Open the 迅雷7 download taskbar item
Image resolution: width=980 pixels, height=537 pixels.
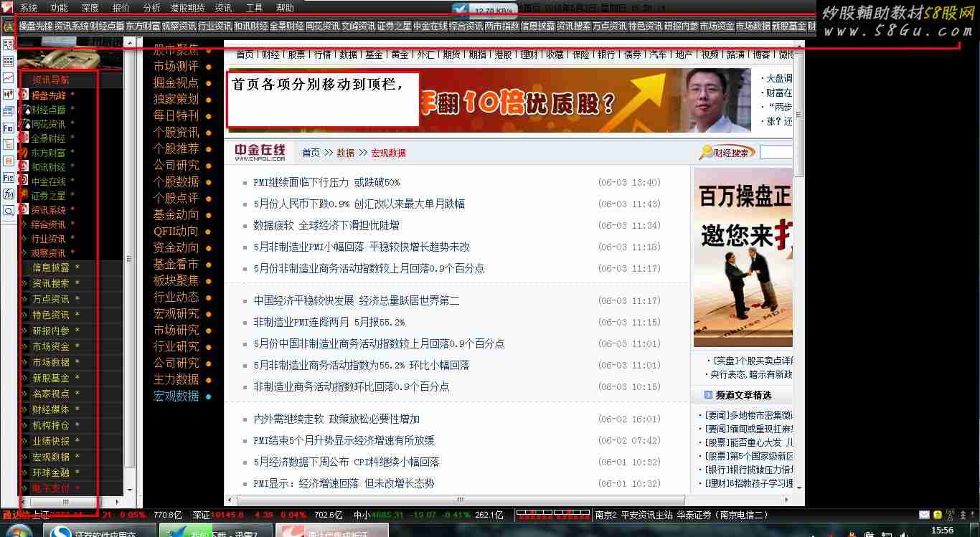(x=215, y=531)
